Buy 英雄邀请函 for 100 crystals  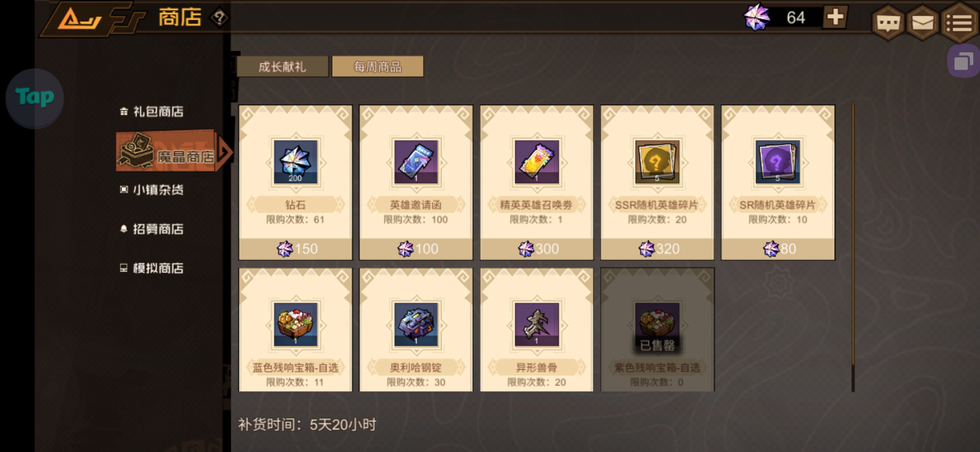click(x=416, y=249)
